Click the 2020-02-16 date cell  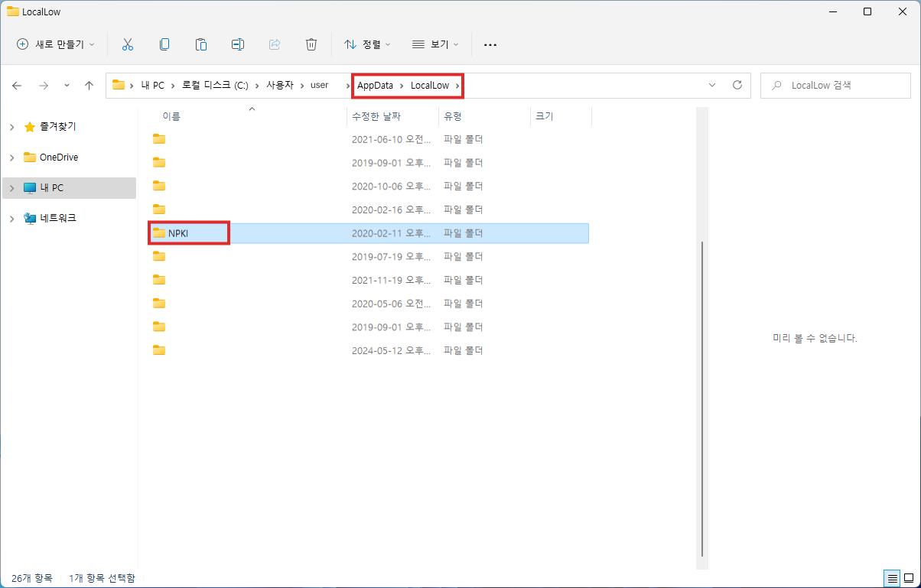(x=390, y=210)
